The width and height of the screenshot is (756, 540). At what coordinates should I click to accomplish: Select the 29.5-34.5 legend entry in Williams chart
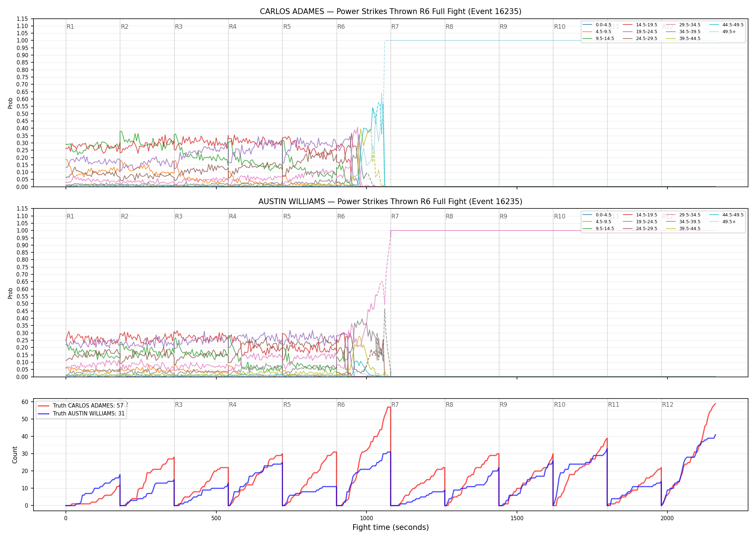[x=683, y=215]
